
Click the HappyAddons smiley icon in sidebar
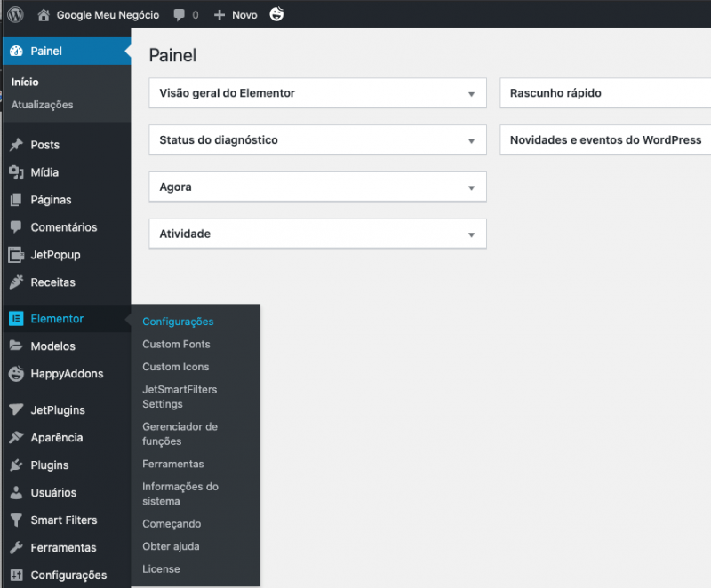[16, 374]
